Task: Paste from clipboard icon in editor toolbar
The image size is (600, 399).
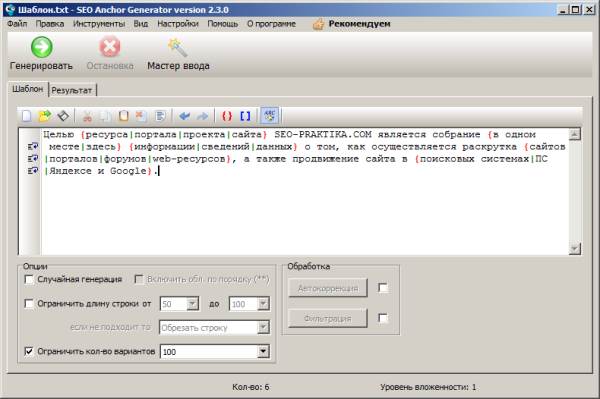Action: [x=123, y=116]
